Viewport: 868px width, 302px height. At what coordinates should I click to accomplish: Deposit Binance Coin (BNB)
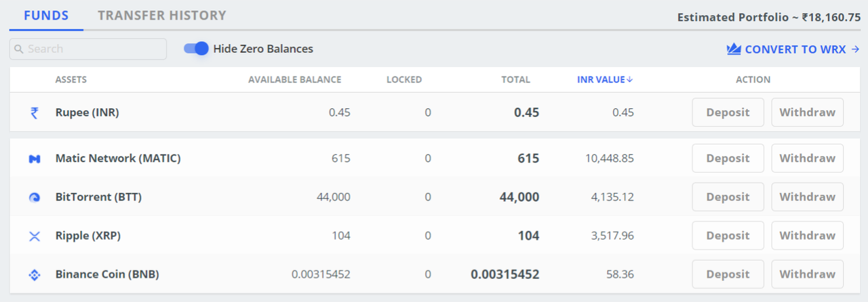click(728, 274)
